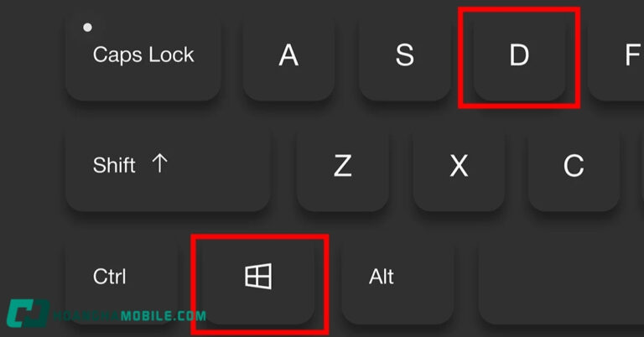Image resolution: width=644 pixels, height=337 pixels.
Task: Click the white Caps Lock indicator dot
Action: (x=87, y=28)
